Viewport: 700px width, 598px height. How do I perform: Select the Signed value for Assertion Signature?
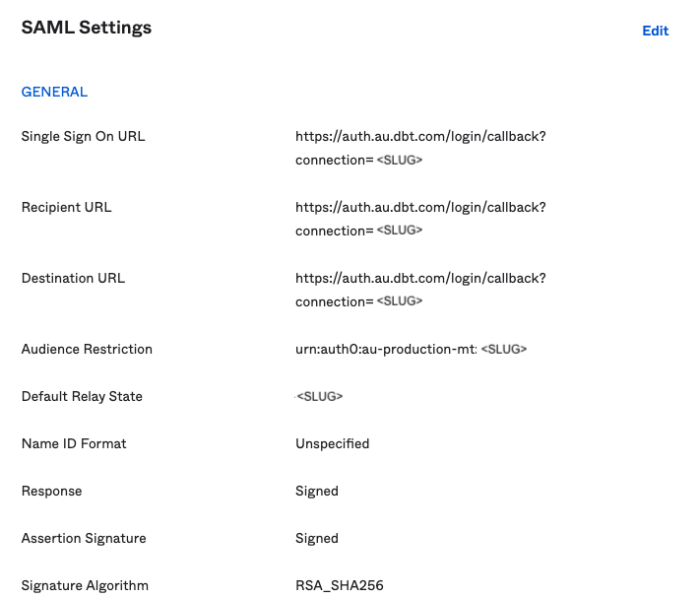pyautogui.click(x=316, y=538)
